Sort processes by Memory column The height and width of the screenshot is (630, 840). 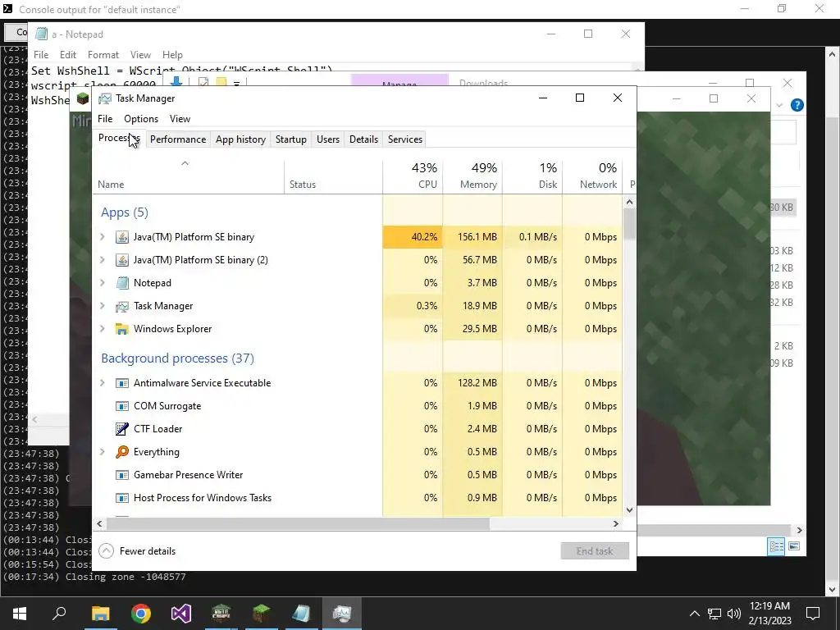point(472,176)
